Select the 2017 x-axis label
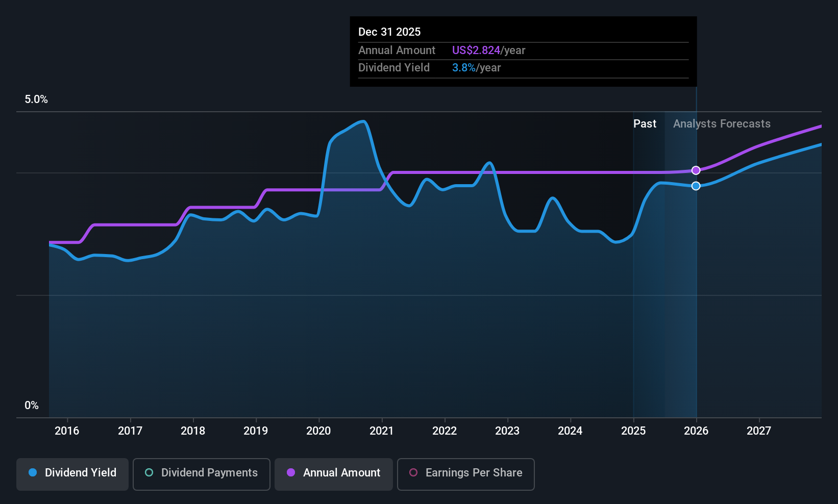This screenshot has width=838, height=504. pos(130,431)
